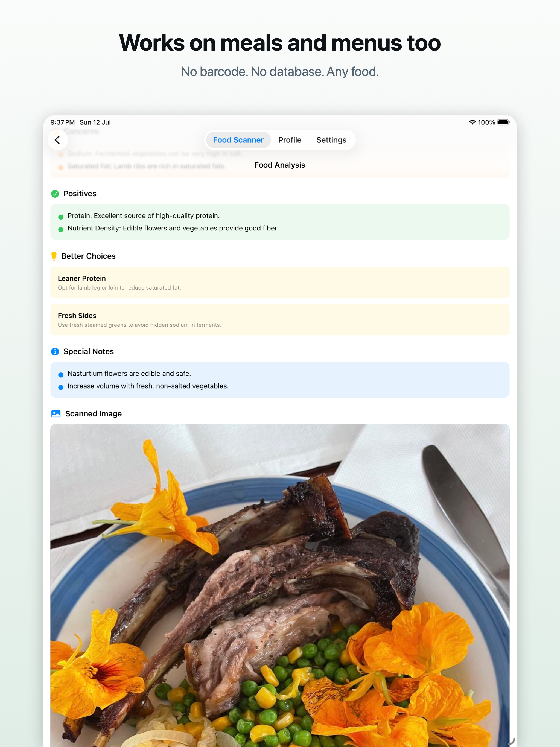Open the Settings tab
560x747 pixels.
pos(331,140)
